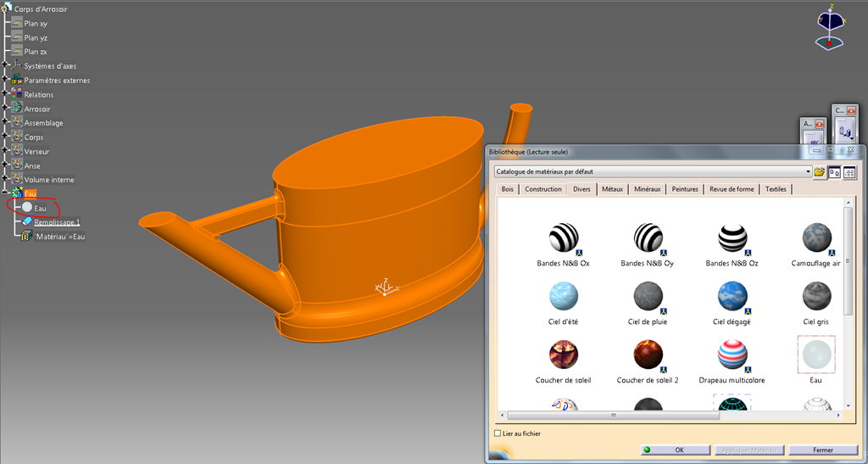Select the Bandes N&B Oz material sphere
Screen dimensions: 868x464
point(732,238)
